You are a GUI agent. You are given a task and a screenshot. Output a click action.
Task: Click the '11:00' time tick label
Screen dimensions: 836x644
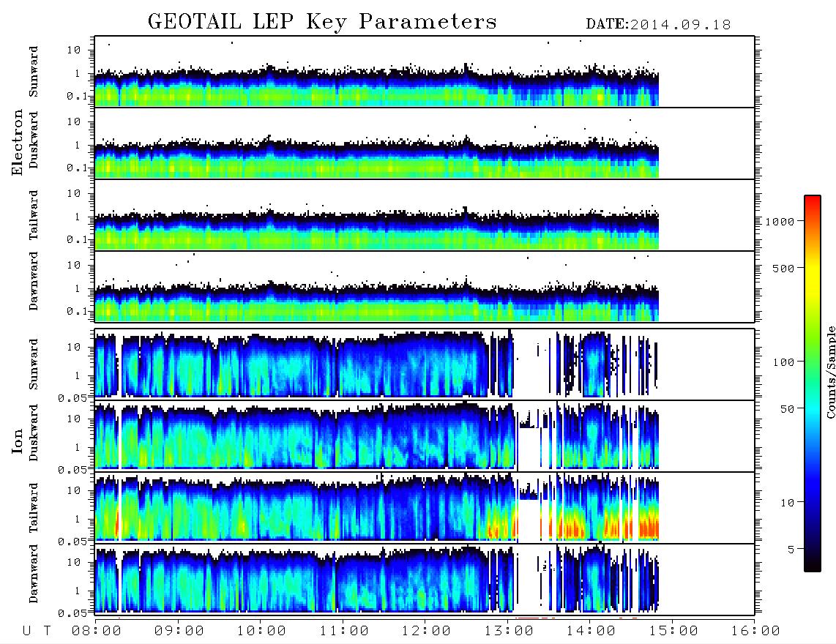344,632
